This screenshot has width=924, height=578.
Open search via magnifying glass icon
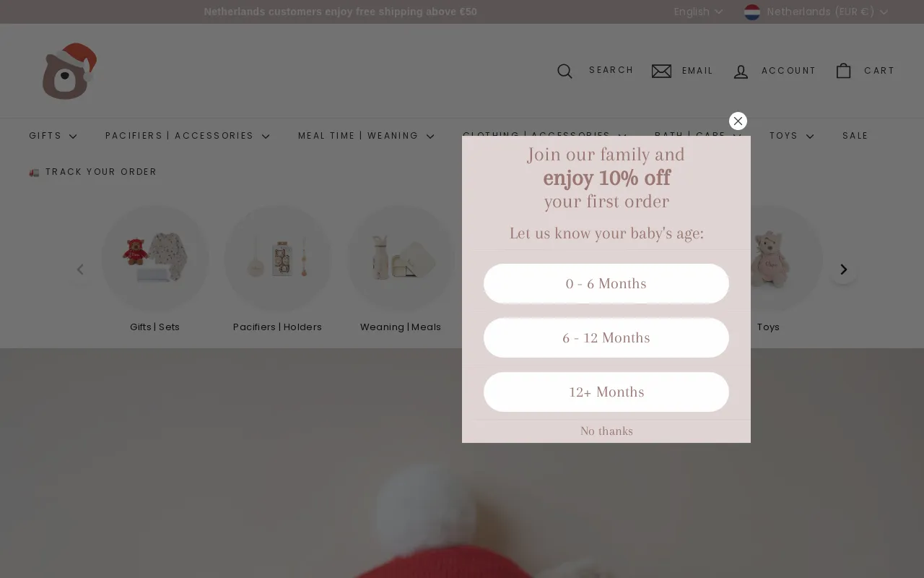[x=565, y=71]
